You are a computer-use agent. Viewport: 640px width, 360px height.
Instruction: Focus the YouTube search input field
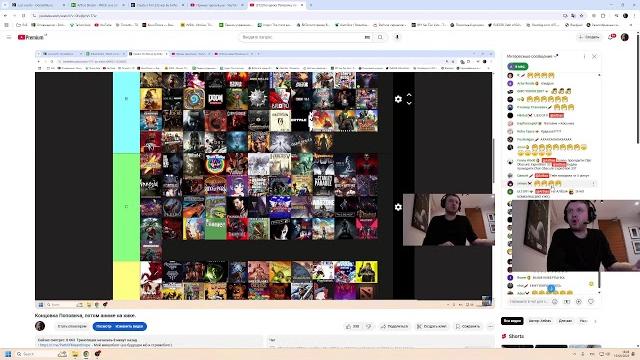pos(301,37)
